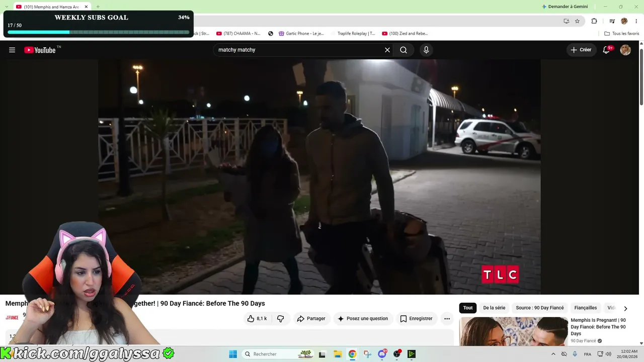Open the Chrome profile avatar
Image resolution: width=644 pixels, height=362 pixels.
(x=624, y=21)
